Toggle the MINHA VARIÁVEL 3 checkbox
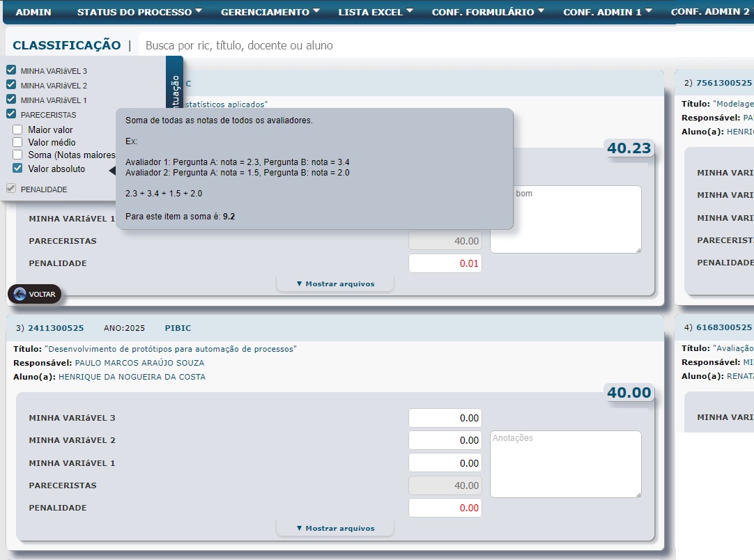 tap(11, 70)
